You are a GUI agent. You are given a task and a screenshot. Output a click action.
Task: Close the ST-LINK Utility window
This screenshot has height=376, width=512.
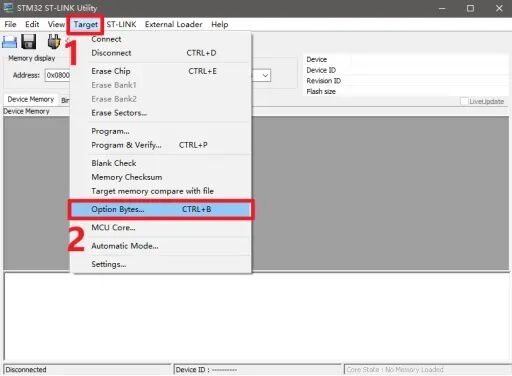tap(499, 8)
